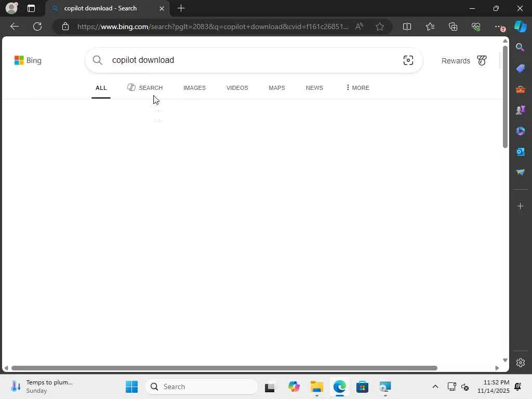532x399 pixels.
Task: Open network status tray icon
Action: 451,387
